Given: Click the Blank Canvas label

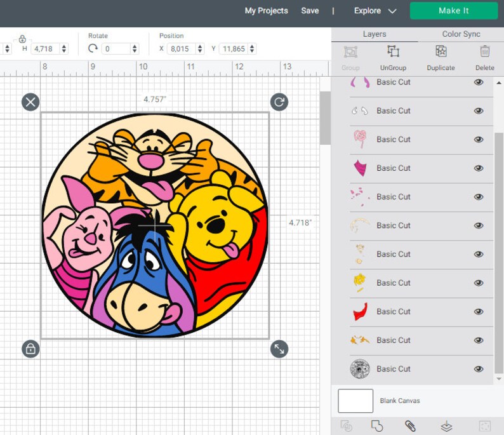Looking at the screenshot, I should tap(400, 401).
